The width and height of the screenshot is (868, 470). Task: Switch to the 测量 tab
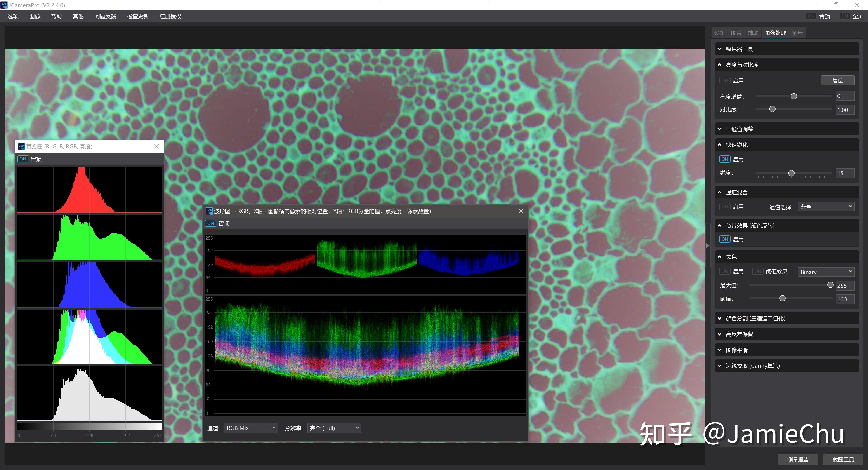point(797,33)
